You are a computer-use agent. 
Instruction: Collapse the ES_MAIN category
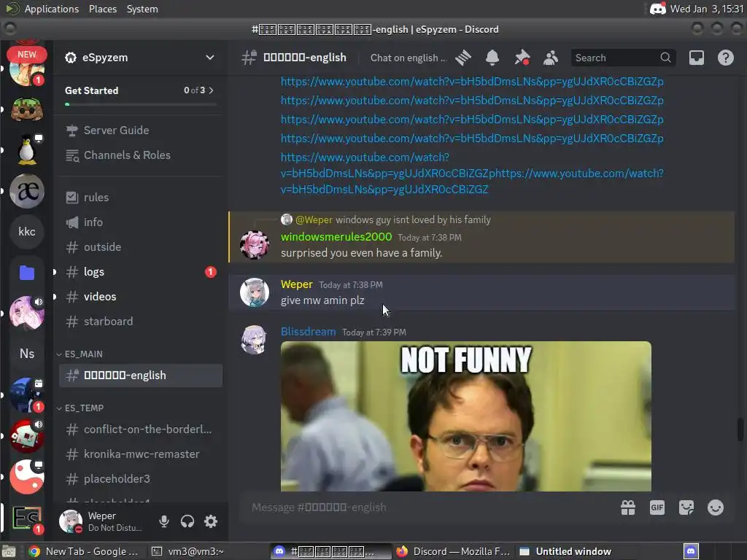click(x=80, y=354)
